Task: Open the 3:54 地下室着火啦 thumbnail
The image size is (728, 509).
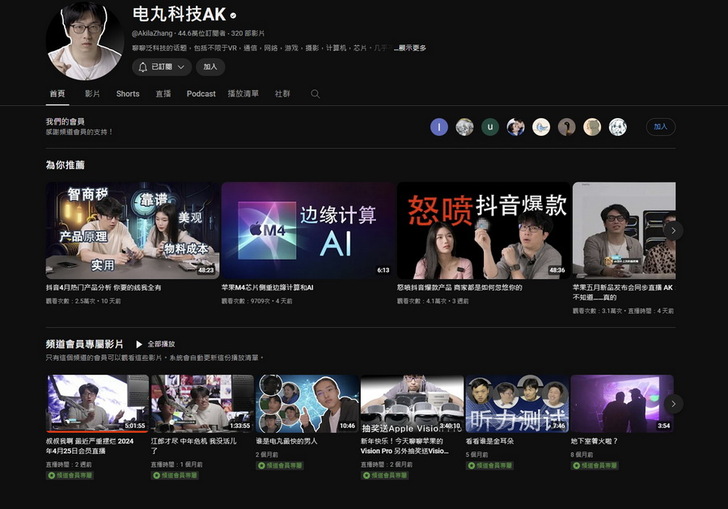Action: [622, 404]
